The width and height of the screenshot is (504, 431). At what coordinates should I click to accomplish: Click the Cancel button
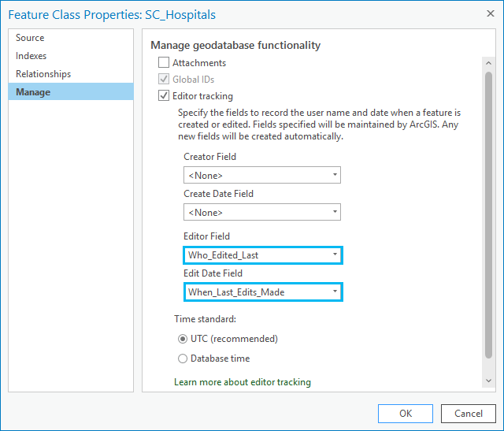[x=469, y=414]
